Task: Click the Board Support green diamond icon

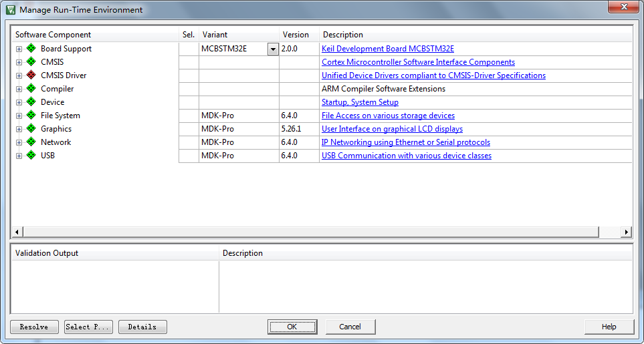Action: coord(31,48)
